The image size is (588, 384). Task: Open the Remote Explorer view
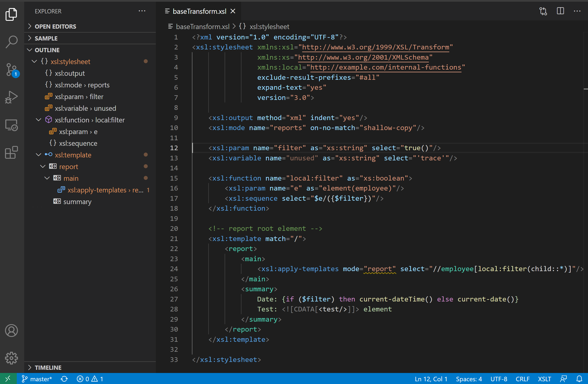click(x=11, y=125)
